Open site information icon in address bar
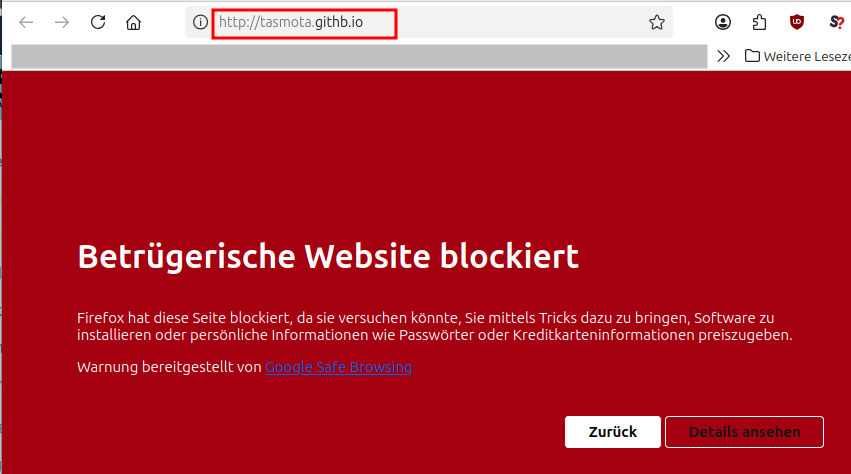Viewport: 851px width, 474px height. coord(200,22)
